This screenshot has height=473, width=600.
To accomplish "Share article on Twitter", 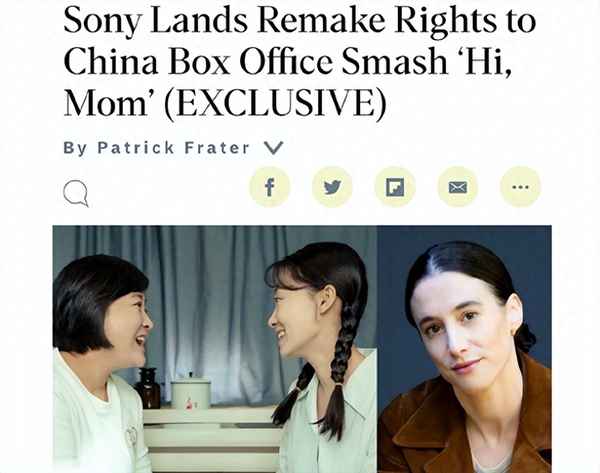I will [x=332, y=187].
